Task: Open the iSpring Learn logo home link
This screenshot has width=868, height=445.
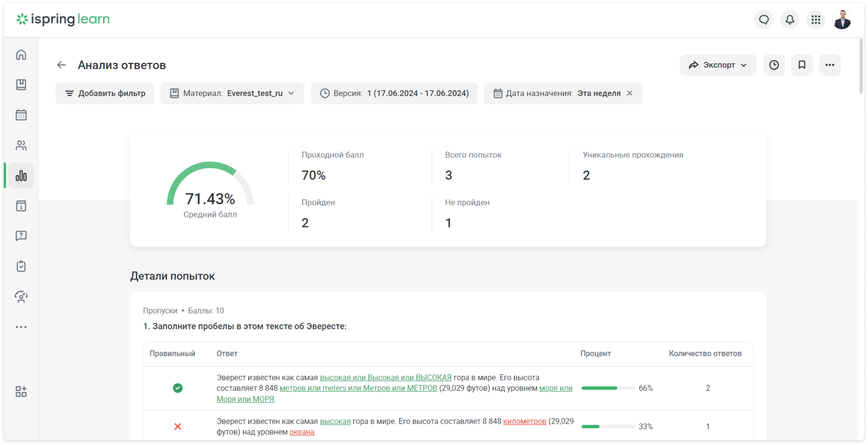Action: (x=63, y=19)
